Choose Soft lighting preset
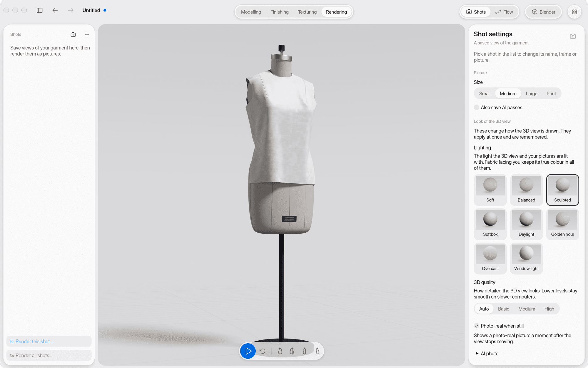The width and height of the screenshot is (588, 368). click(490, 190)
